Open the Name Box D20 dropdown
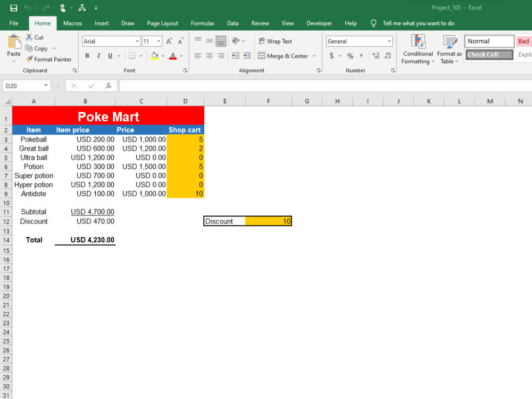This screenshot has height=399, width=532. click(x=46, y=86)
